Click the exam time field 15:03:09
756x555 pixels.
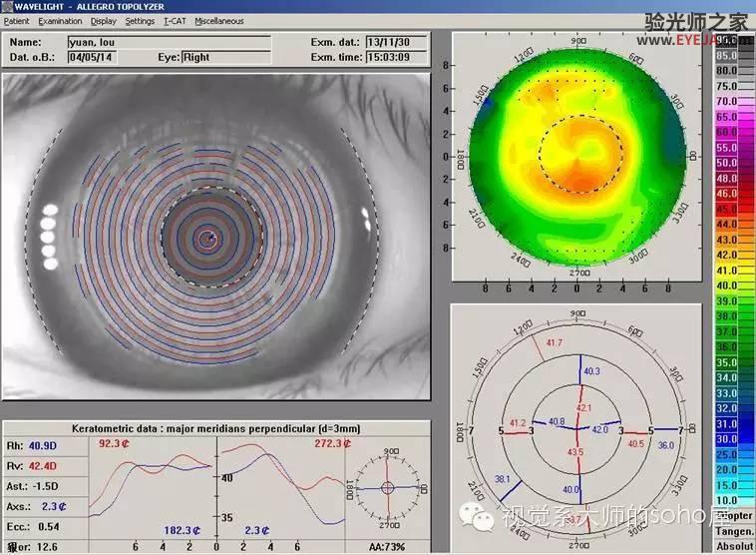pyautogui.click(x=397, y=57)
